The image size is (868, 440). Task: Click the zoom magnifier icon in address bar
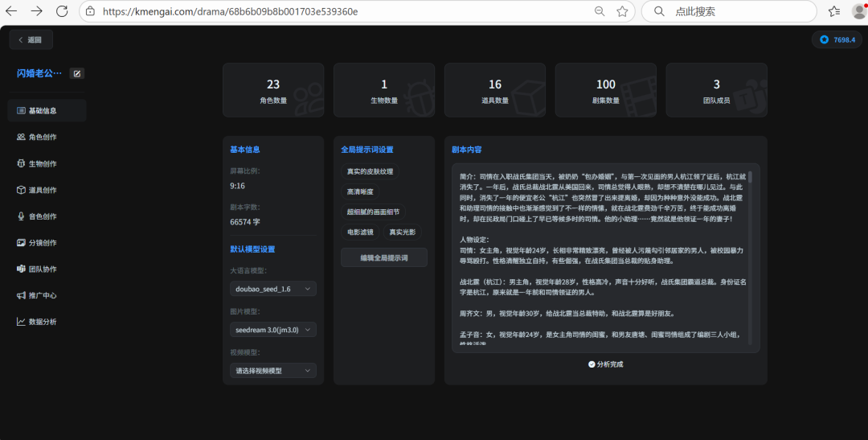(x=600, y=11)
